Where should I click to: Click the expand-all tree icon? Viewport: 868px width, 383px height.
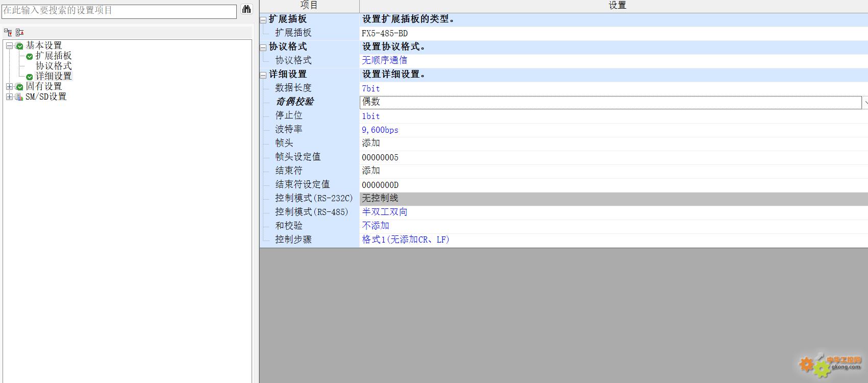[x=8, y=32]
